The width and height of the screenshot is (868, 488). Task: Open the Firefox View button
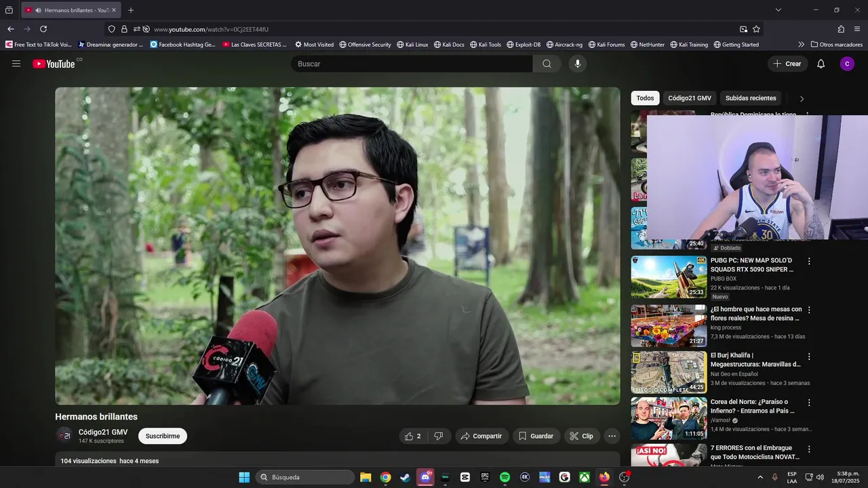click(x=9, y=10)
